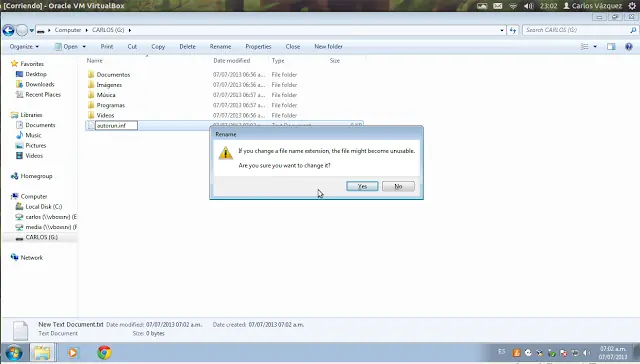Select Recent Places under Favorites

(x=43, y=95)
